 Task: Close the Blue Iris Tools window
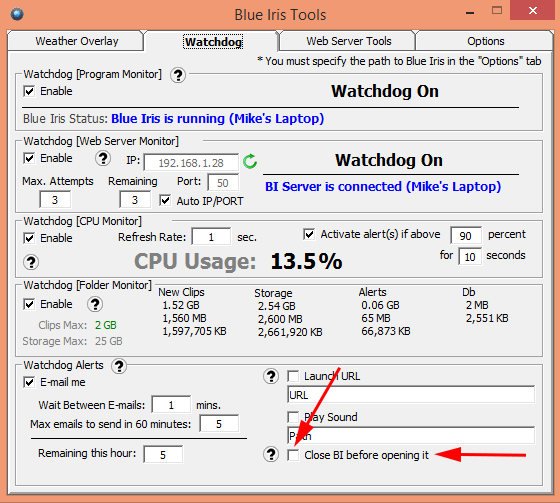[x=532, y=11]
